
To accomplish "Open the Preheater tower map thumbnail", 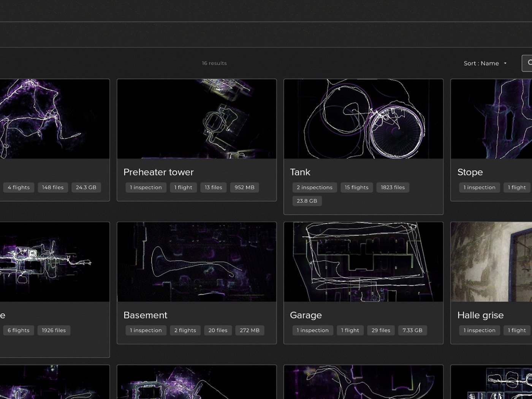I will [196, 119].
